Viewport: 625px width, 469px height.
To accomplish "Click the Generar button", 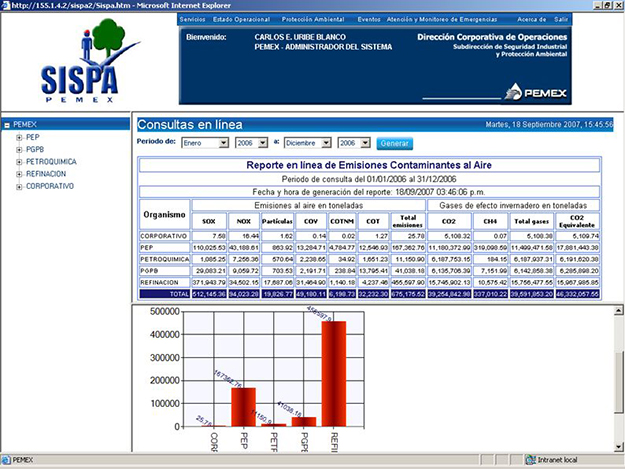I will tap(395, 143).
